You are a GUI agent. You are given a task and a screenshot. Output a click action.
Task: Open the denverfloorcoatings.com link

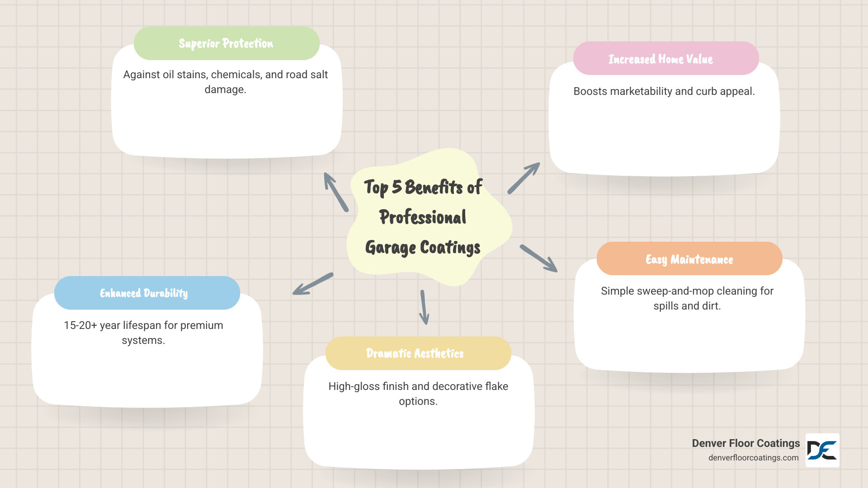[x=753, y=458]
